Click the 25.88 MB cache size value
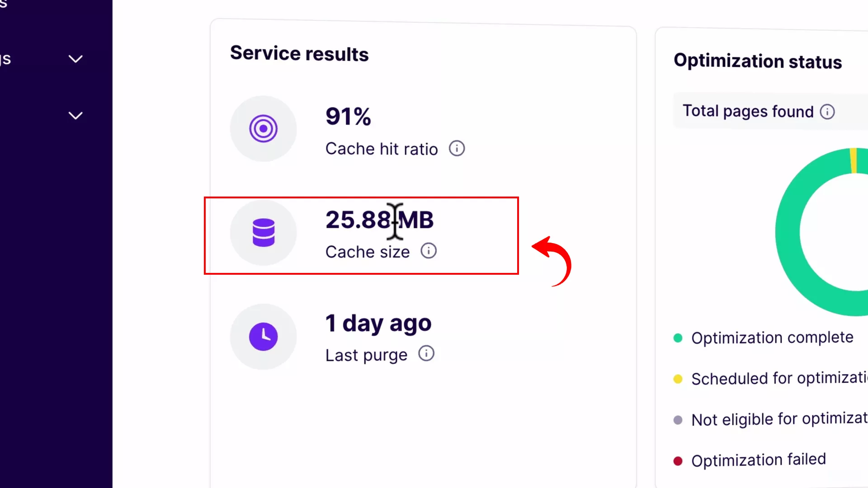 coord(379,220)
